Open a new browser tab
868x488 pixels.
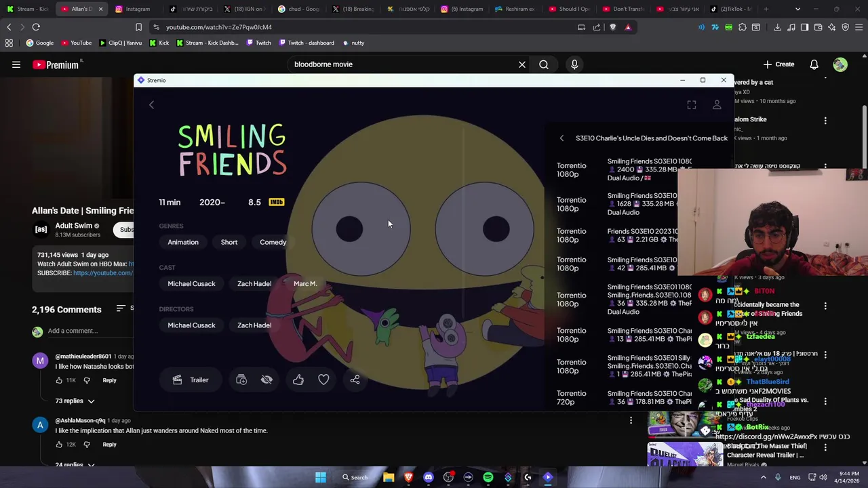pos(767,9)
